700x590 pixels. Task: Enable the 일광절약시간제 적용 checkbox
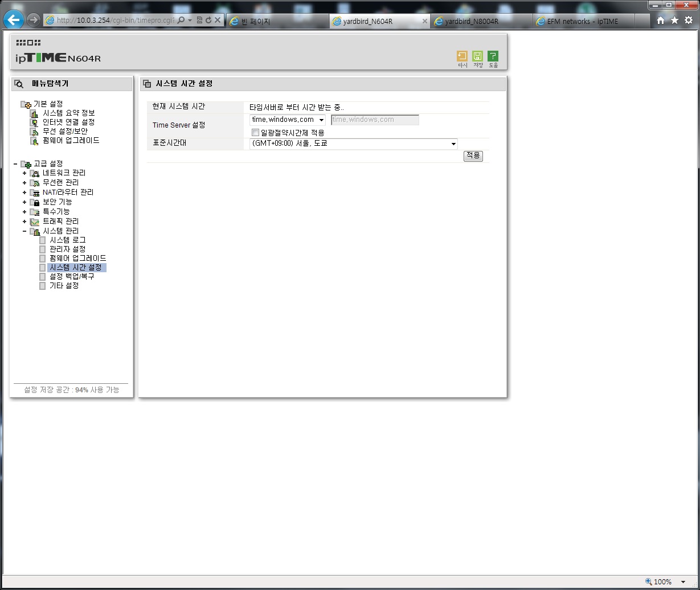[255, 133]
